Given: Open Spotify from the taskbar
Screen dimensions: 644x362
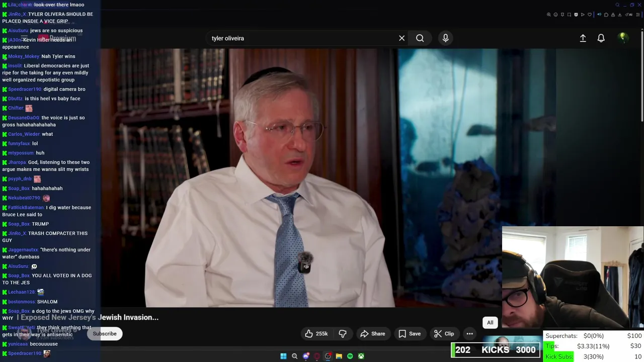Looking at the screenshot, I should pyautogui.click(x=350, y=356).
